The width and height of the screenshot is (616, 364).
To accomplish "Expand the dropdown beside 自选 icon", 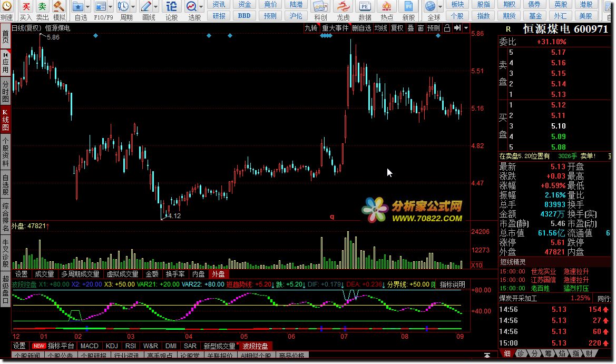I will point(88,7).
